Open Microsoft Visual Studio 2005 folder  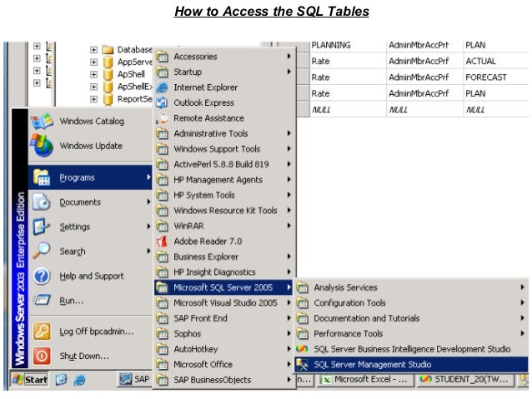[x=224, y=302]
